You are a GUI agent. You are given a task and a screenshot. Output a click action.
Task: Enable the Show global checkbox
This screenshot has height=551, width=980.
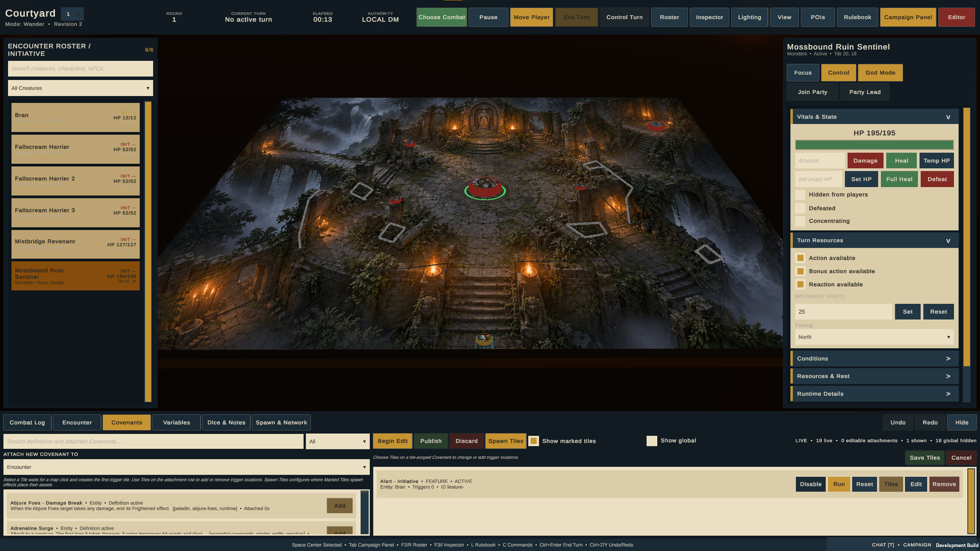pos(652,441)
